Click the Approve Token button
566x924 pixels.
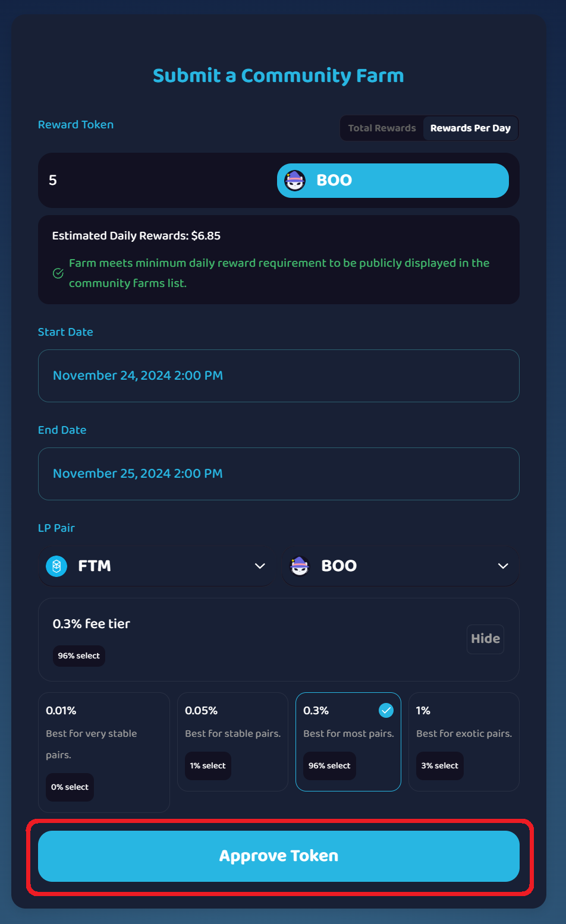(278, 856)
